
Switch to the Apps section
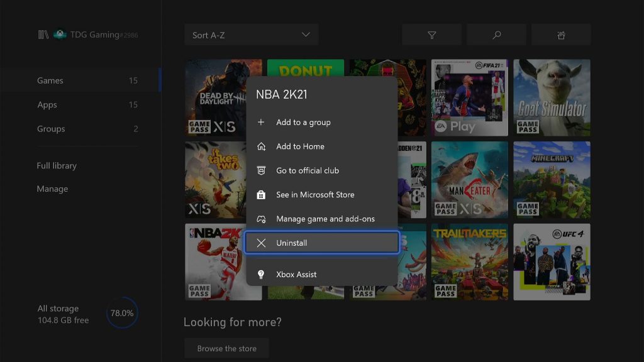pos(87,105)
